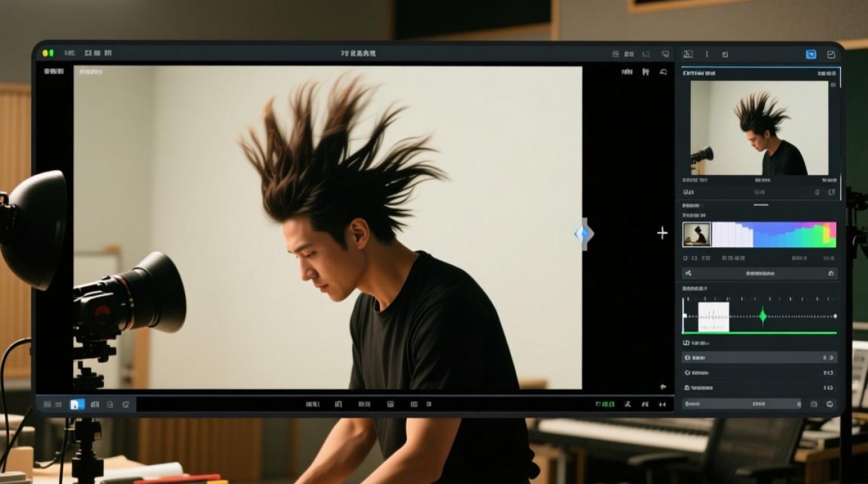This screenshot has height=484, width=868.
Task: Click the share icon on the wide panel button
Action: (688, 274)
